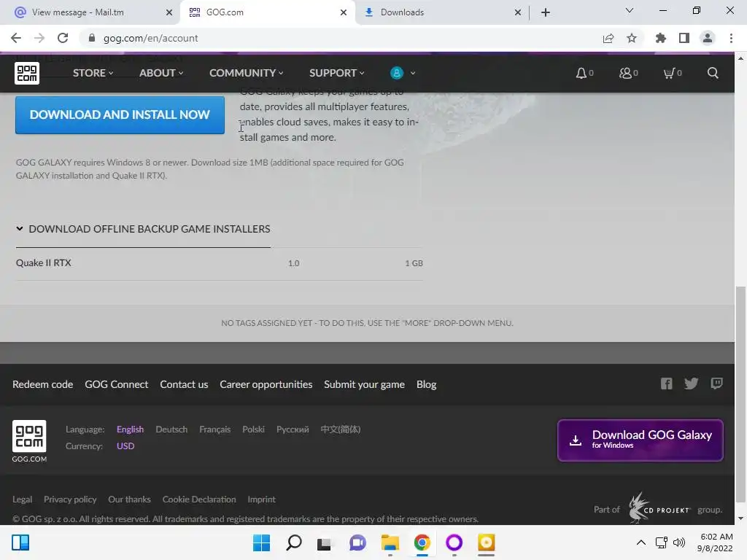Open the Contact us link
Image resolution: width=747 pixels, height=560 pixels.
184,384
